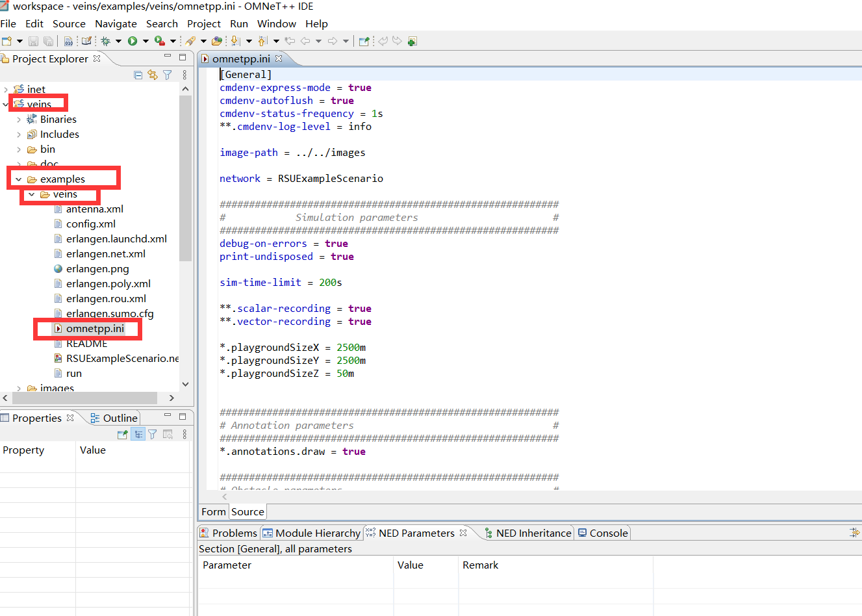862x616 pixels.
Task: Expand the inet project node
Action: click(6, 89)
